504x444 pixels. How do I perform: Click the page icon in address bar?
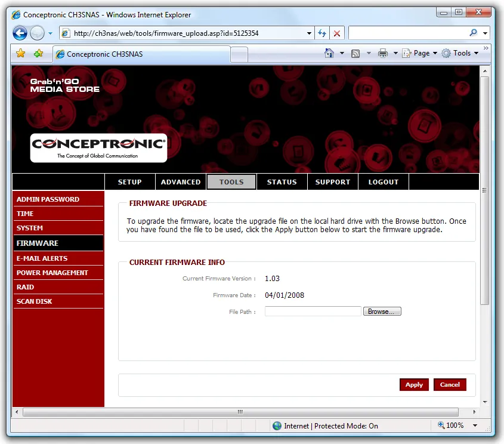pyautogui.click(x=66, y=33)
